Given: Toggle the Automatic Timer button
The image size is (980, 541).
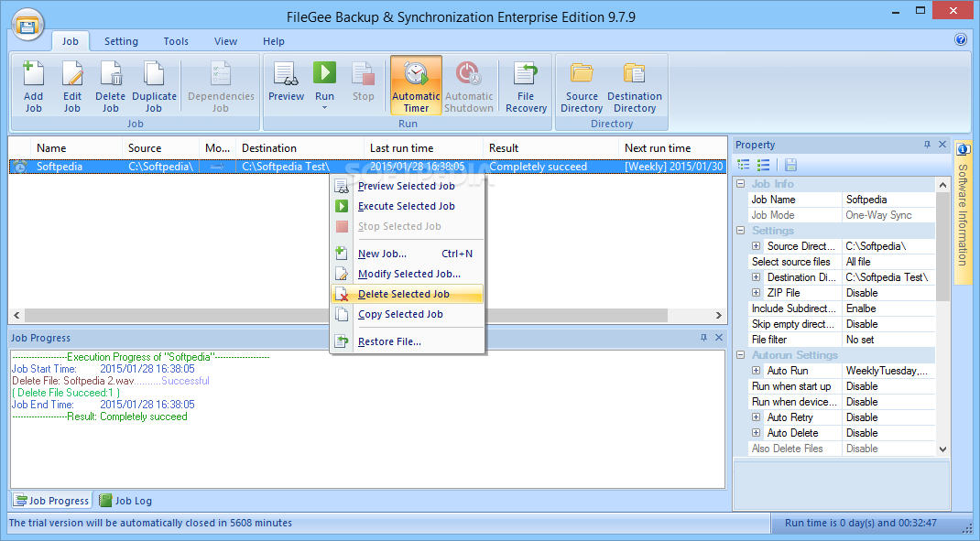Looking at the screenshot, I should [416, 85].
